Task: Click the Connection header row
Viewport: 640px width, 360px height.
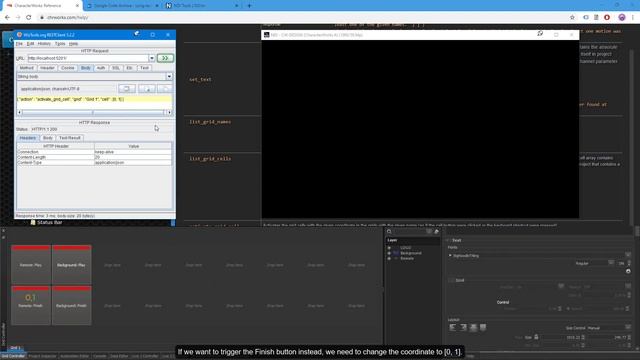Action: coord(94,152)
